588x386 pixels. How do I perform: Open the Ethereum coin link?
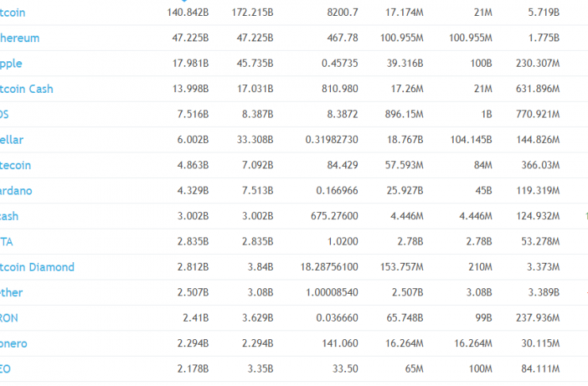(20, 38)
